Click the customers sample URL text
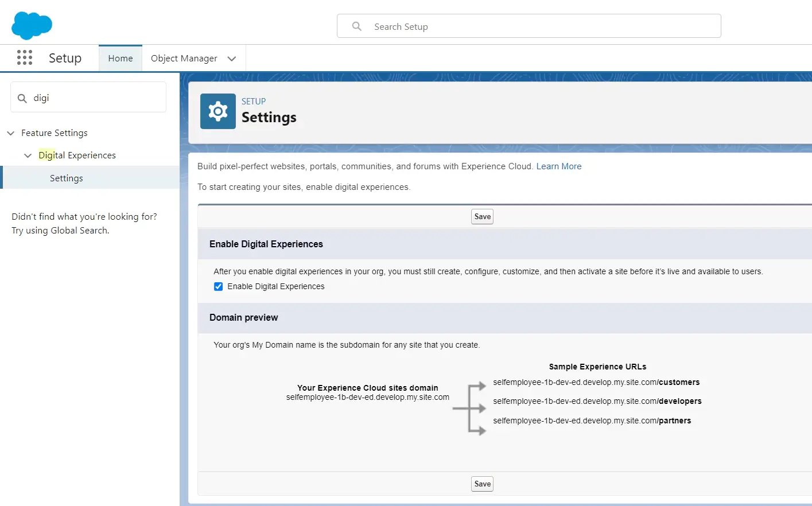812x506 pixels. [x=596, y=382]
